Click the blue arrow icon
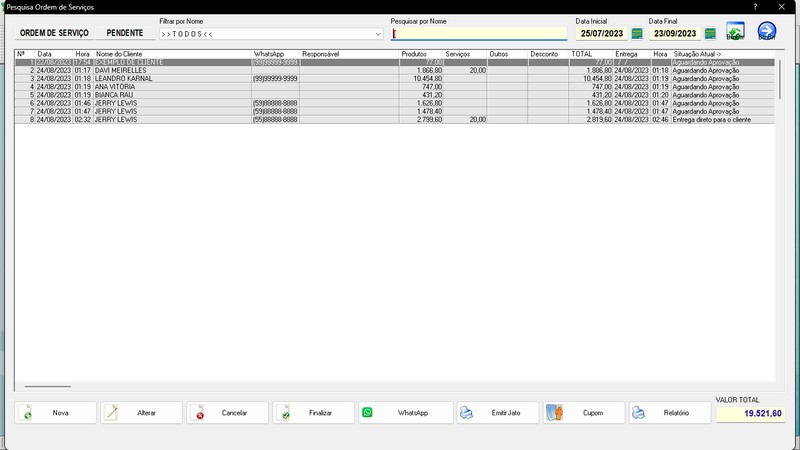 [767, 31]
